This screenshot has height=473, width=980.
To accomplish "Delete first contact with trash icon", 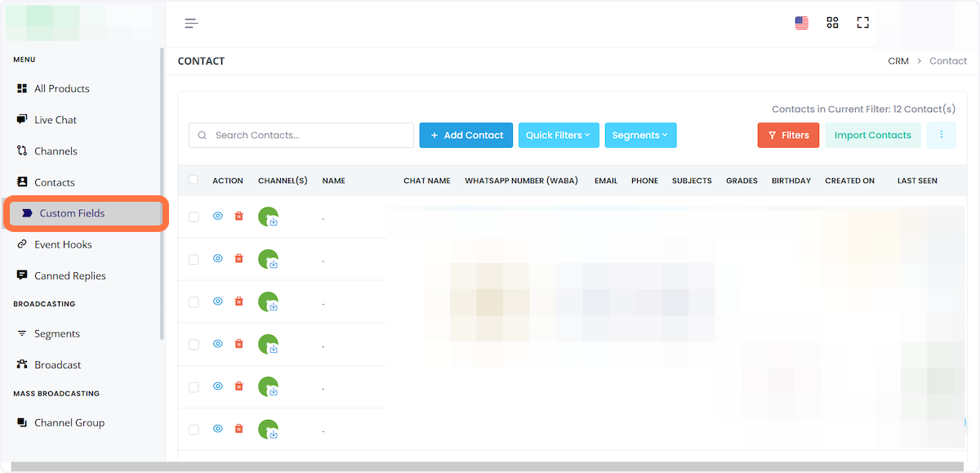I will tap(239, 216).
